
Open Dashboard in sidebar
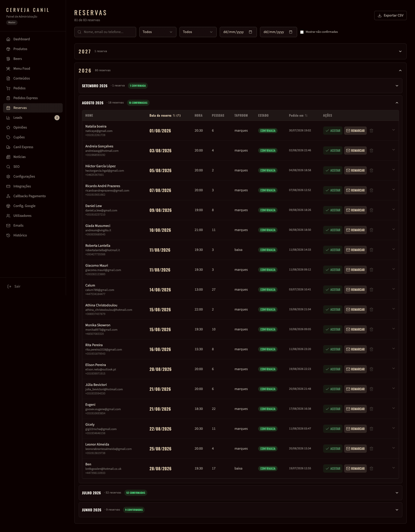33,39
